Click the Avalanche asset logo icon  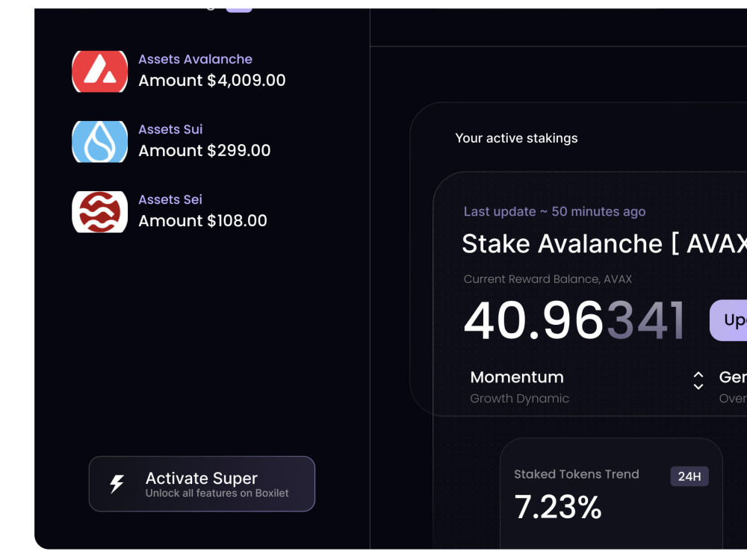point(99,72)
